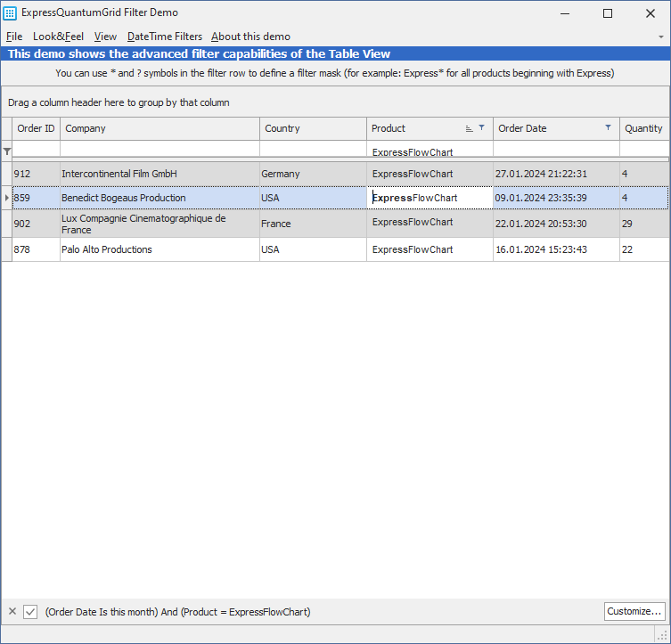
Task: Click ExpressFlowChart product in row 878
Action: click(430, 249)
